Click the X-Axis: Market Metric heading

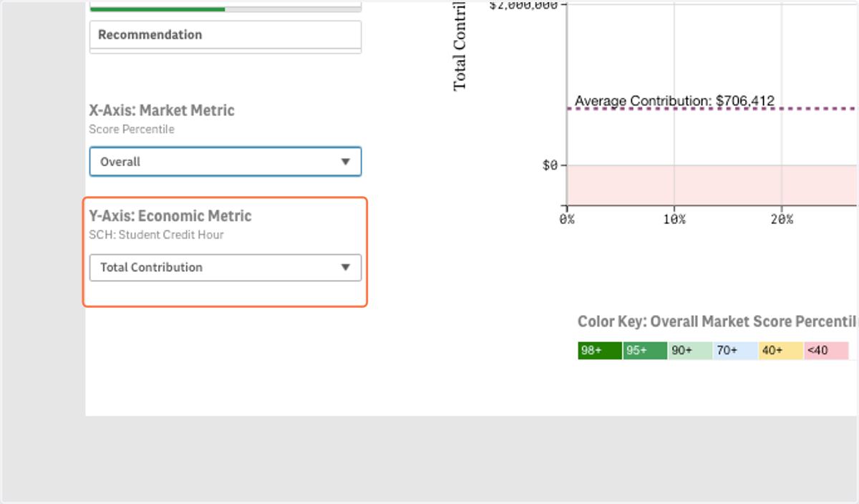coord(162,110)
